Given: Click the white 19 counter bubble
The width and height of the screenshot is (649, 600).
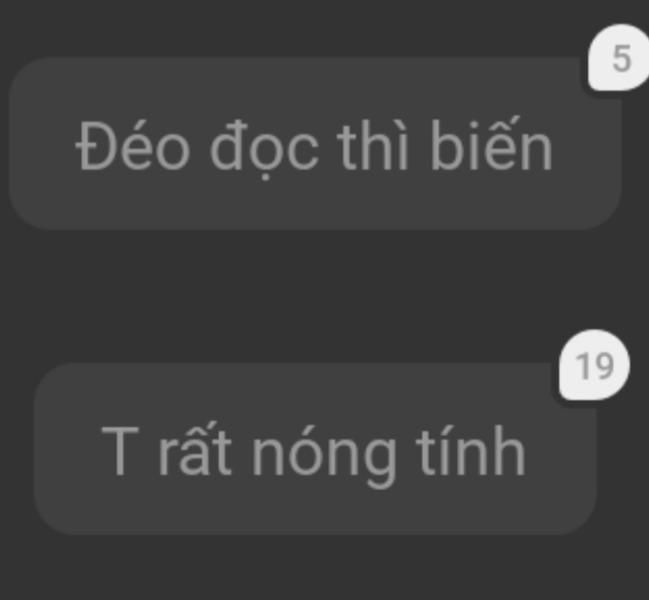Looking at the screenshot, I should (x=594, y=365).
